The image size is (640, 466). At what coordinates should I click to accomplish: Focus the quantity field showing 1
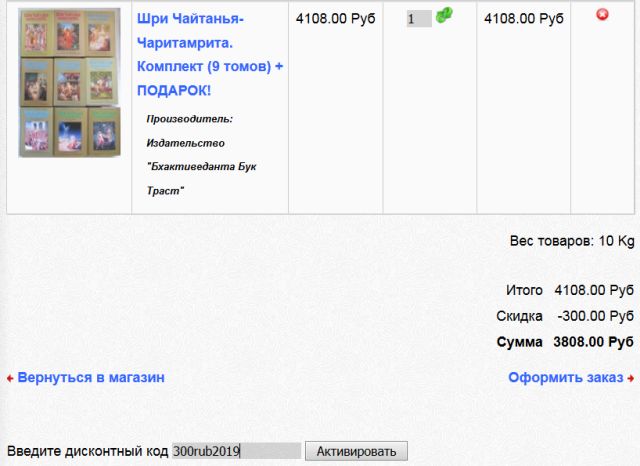(x=417, y=19)
